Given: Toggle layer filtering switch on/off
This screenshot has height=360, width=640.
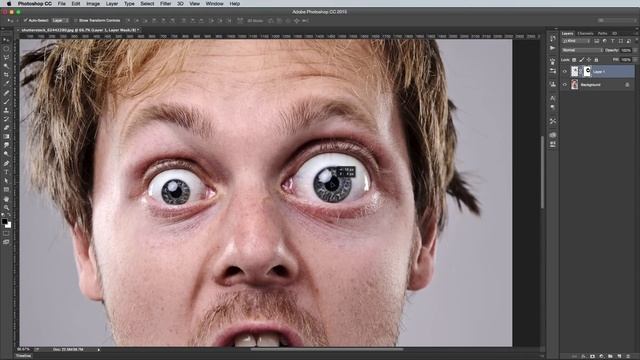Looking at the screenshot, I should (x=636, y=41).
